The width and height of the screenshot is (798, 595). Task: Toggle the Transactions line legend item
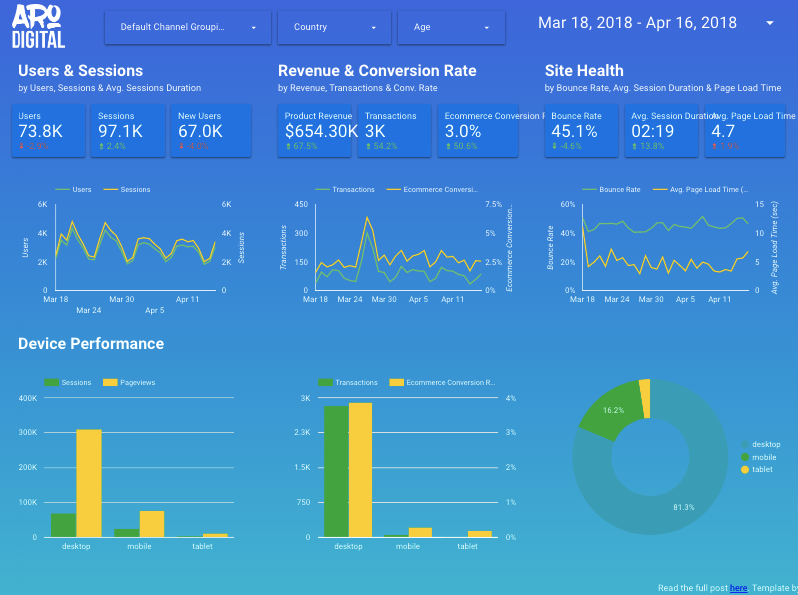point(345,189)
